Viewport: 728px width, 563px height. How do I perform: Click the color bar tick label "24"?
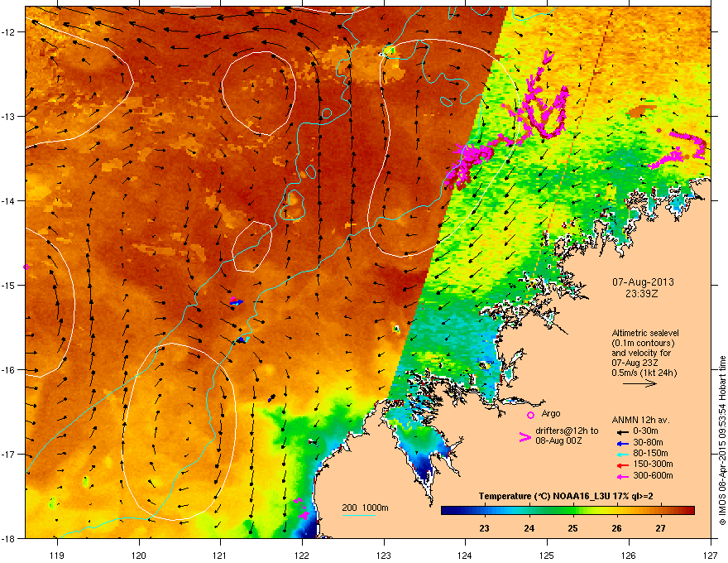(x=529, y=528)
